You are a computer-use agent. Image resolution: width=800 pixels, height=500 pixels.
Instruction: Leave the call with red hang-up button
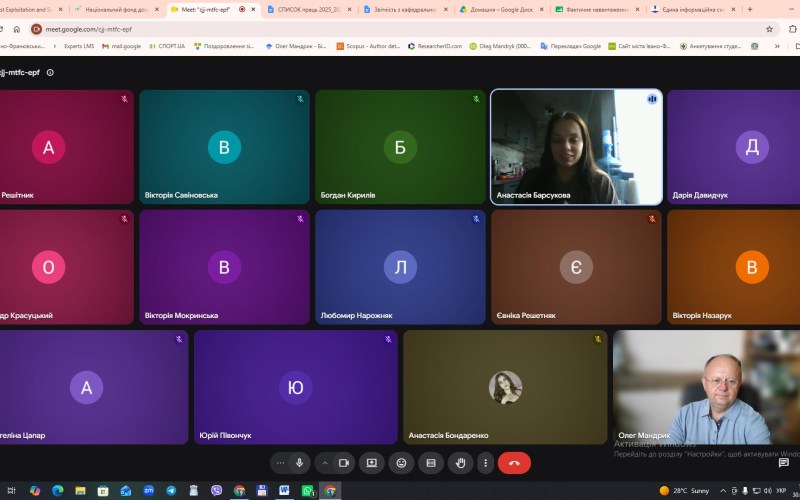pos(514,463)
